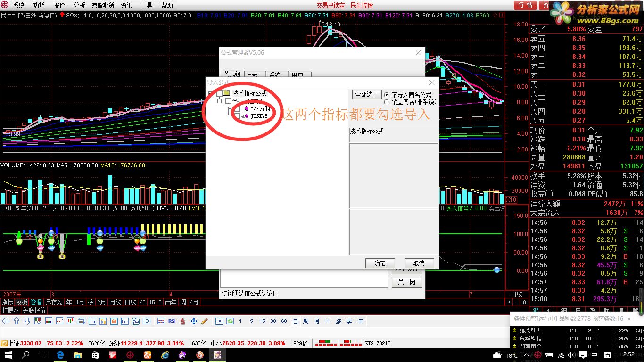Image resolution: width=644 pixels, height=362 pixels.
Task: Switch to 公式组 tab in formula manager
Action: coord(232,74)
